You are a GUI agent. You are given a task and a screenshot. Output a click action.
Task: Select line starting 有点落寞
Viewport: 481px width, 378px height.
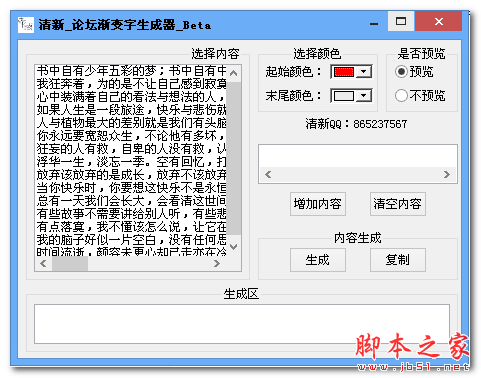[131, 226]
